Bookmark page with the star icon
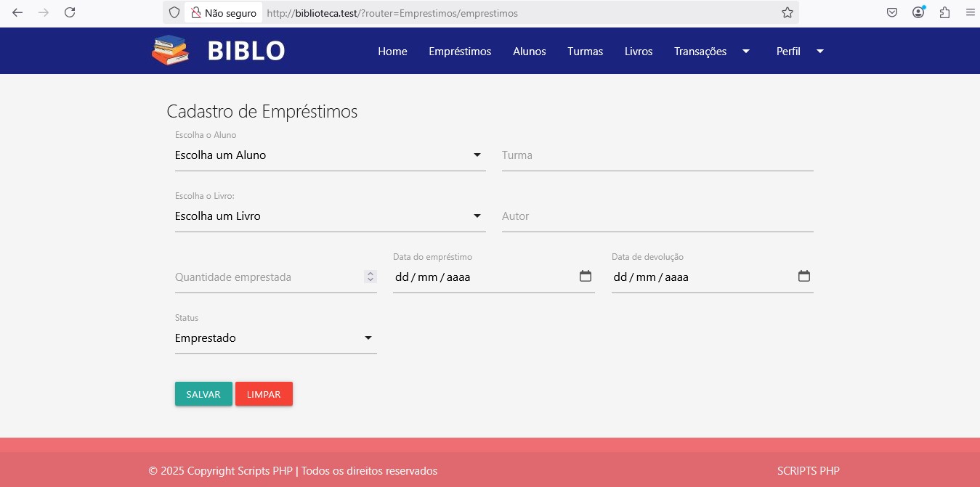The height and width of the screenshot is (487, 980). click(787, 13)
